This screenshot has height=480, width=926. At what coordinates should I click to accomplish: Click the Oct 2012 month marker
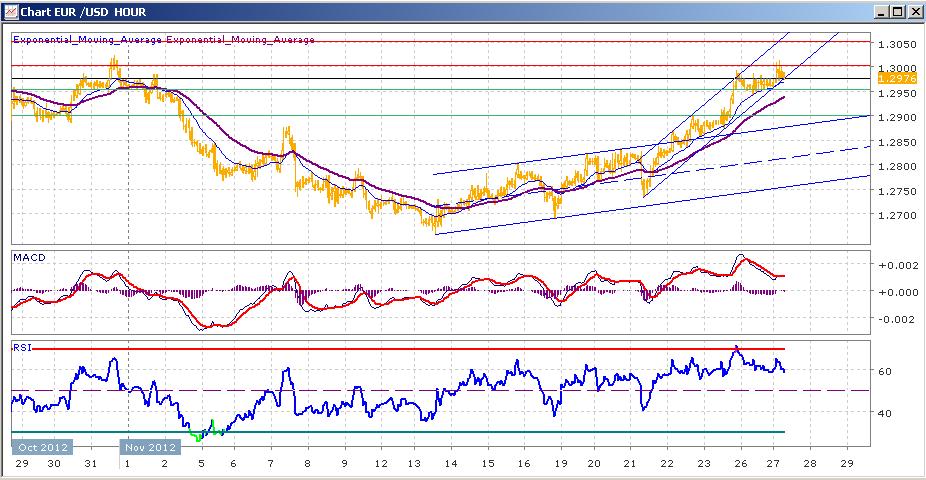43,447
